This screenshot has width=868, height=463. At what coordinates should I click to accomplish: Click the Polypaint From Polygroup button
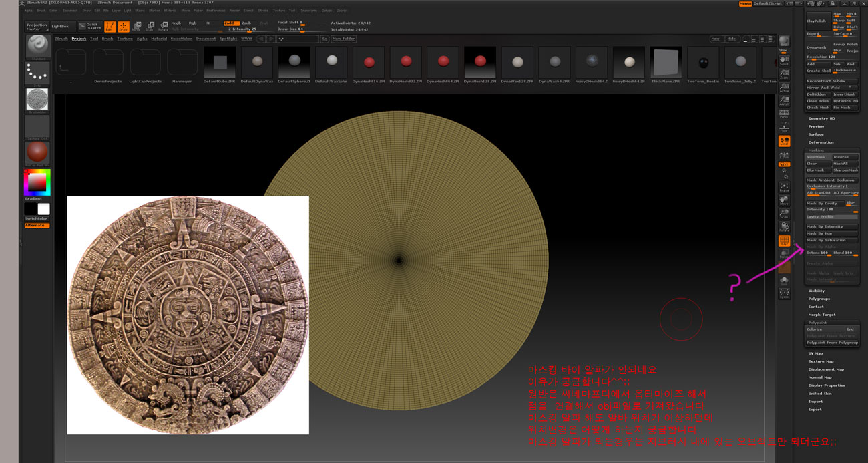832,343
